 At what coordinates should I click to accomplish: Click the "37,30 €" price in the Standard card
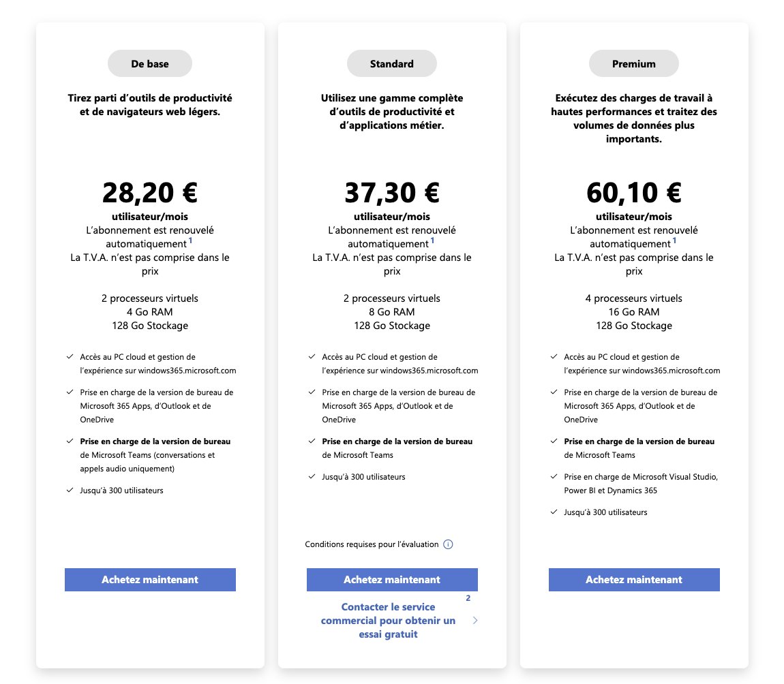[391, 192]
